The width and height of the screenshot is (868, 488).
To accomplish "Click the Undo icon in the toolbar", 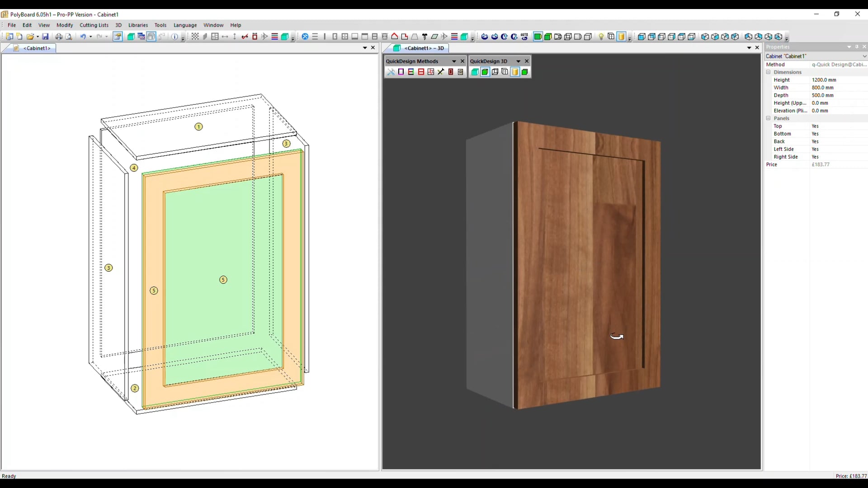I will [x=84, y=37].
